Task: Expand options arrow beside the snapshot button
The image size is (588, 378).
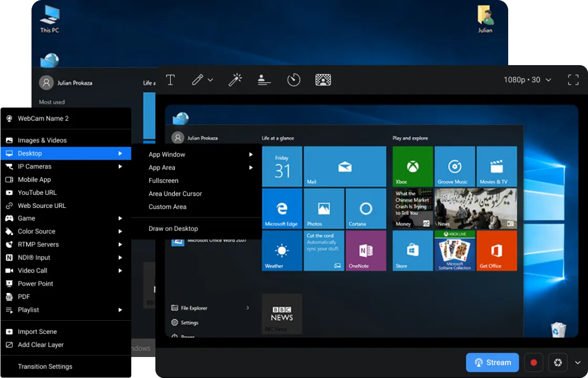Action: 577,362
